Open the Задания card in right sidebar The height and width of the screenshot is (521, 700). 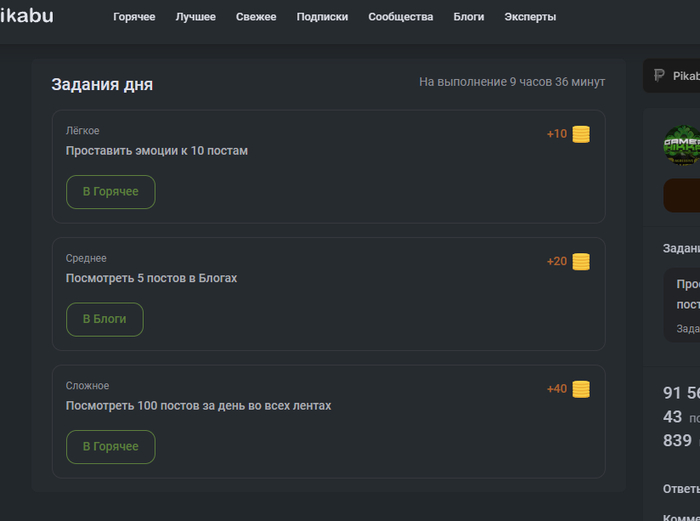[x=684, y=304]
